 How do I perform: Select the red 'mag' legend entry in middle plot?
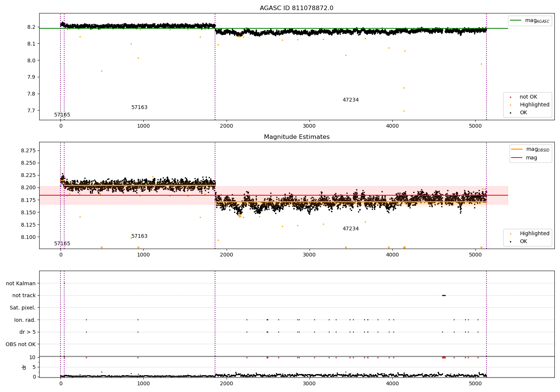525,158
